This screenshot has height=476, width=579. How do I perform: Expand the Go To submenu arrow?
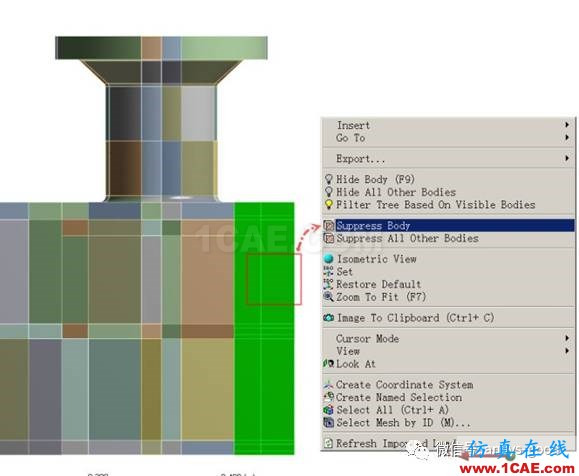click(x=567, y=137)
